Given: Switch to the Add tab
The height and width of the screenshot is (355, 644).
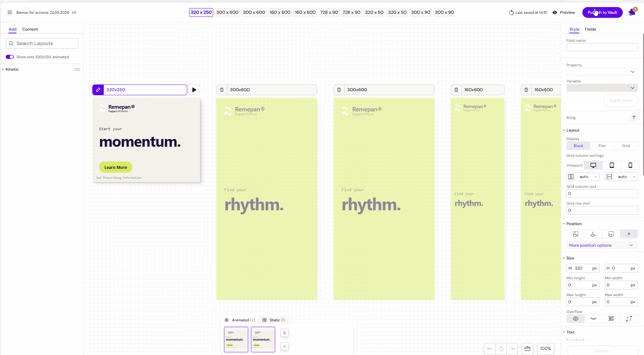Looking at the screenshot, I should pos(12,29).
